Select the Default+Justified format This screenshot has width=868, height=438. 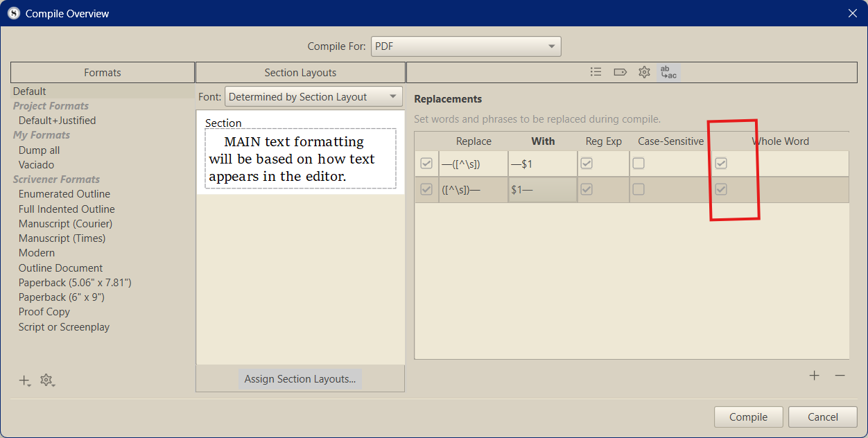click(x=57, y=120)
